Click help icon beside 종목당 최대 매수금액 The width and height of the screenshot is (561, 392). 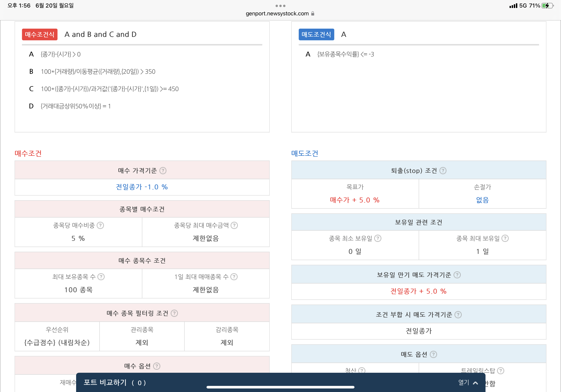click(x=234, y=225)
